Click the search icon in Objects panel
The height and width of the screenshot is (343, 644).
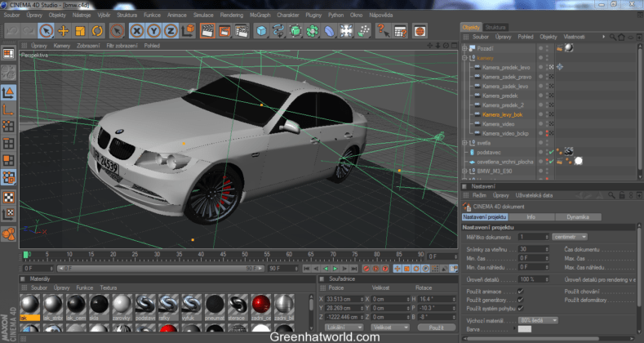click(x=612, y=37)
